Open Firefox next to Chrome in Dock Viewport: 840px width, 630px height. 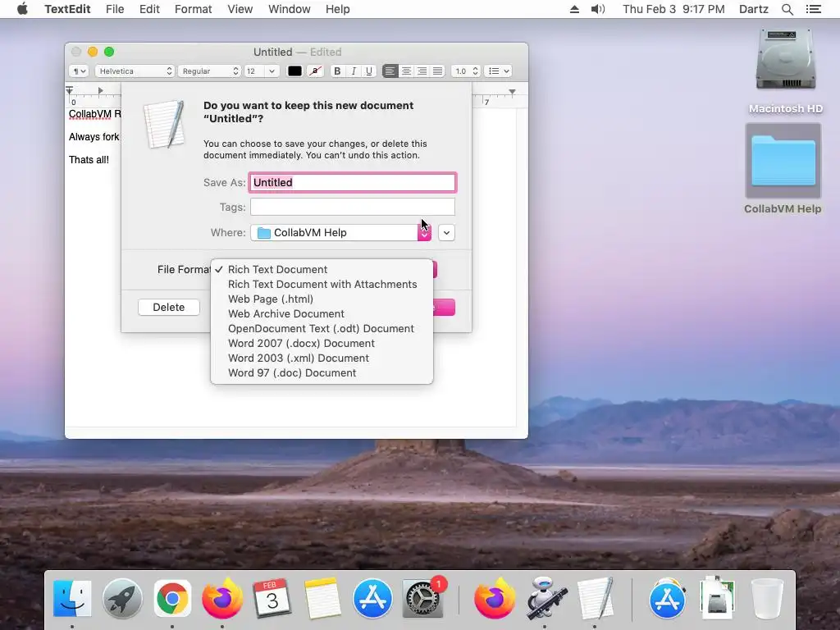222,597
